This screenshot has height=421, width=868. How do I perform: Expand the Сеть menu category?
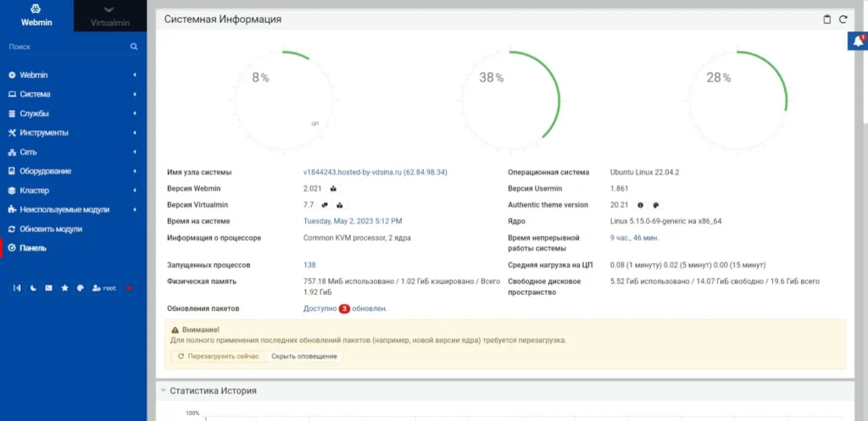point(73,152)
